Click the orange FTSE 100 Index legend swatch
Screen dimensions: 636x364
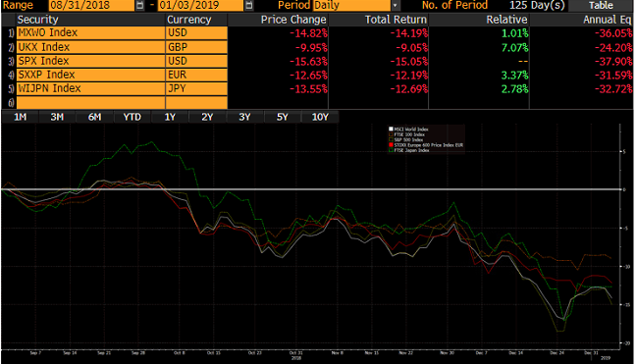pos(391,134)
